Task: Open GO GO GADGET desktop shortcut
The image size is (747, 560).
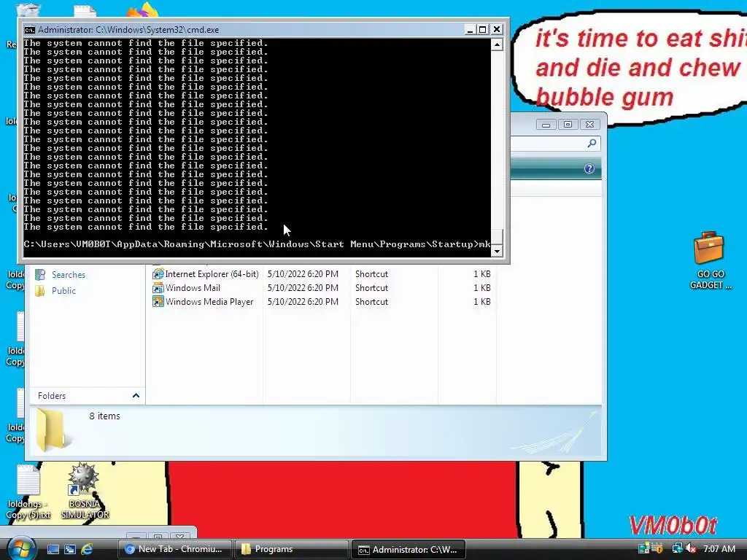Action: point(710,260)
